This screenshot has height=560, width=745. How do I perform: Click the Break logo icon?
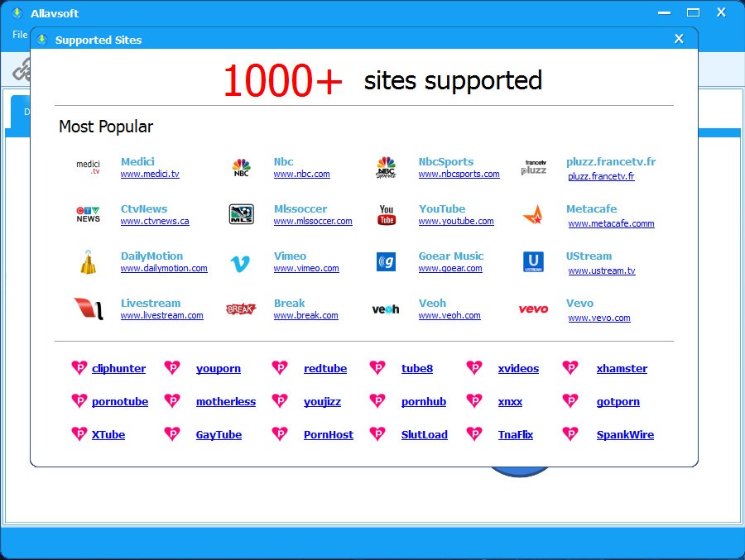pyautogui.click(x=241, y=309)
